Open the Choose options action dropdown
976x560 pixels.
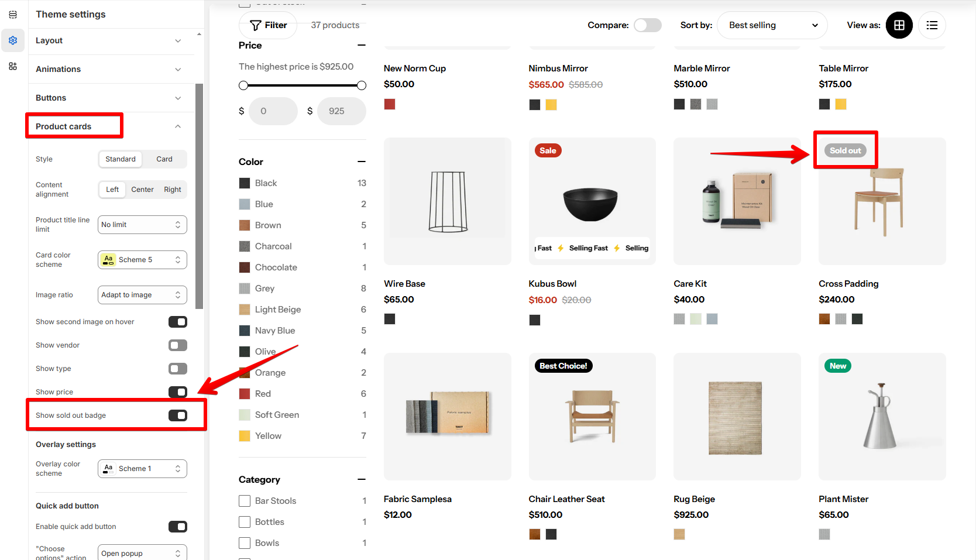coord(142,553)
